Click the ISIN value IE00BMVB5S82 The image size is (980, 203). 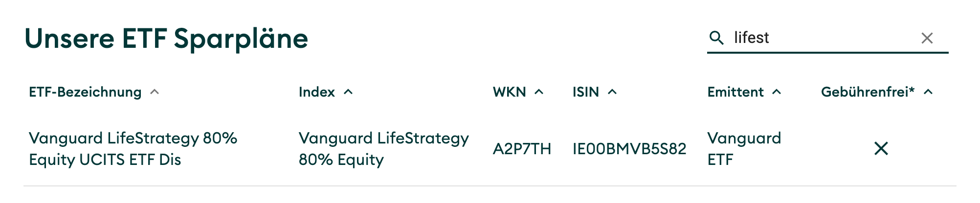(629, 149)
